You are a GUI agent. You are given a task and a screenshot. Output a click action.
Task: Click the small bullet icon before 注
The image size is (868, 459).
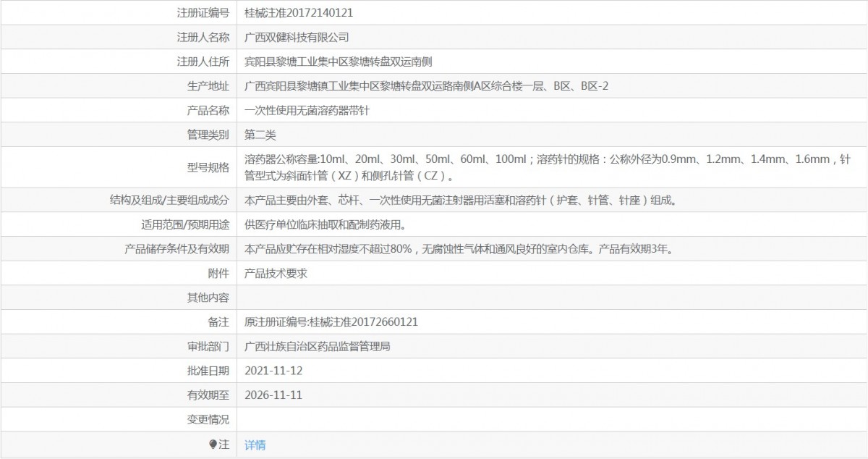[x=213, y=445]
